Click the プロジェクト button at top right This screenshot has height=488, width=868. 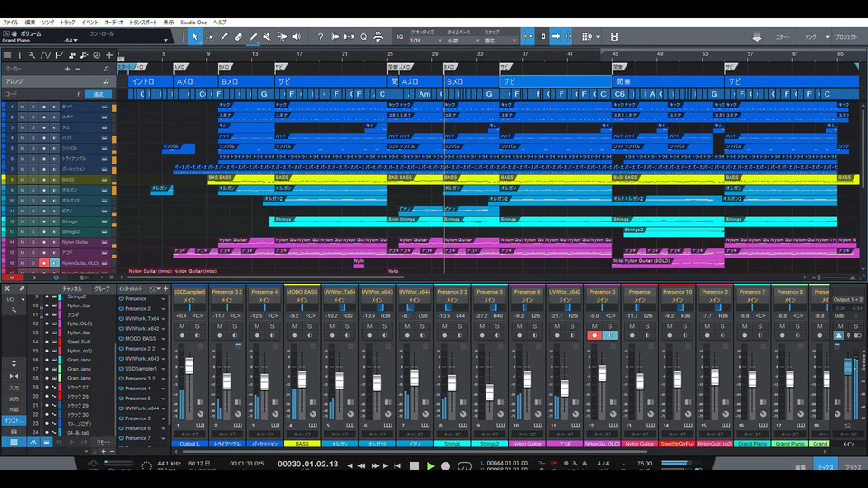846,37
